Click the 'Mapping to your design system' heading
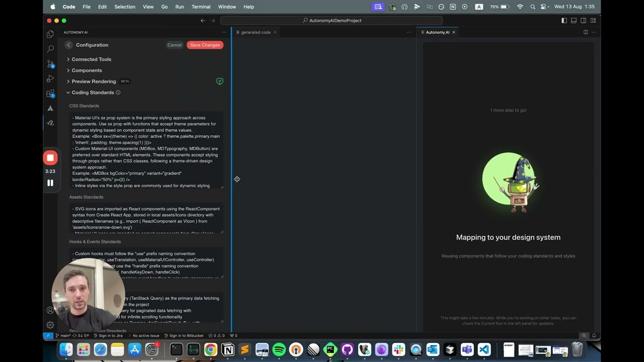The height and width of the screenshot is (362, 644). point(508,237)
